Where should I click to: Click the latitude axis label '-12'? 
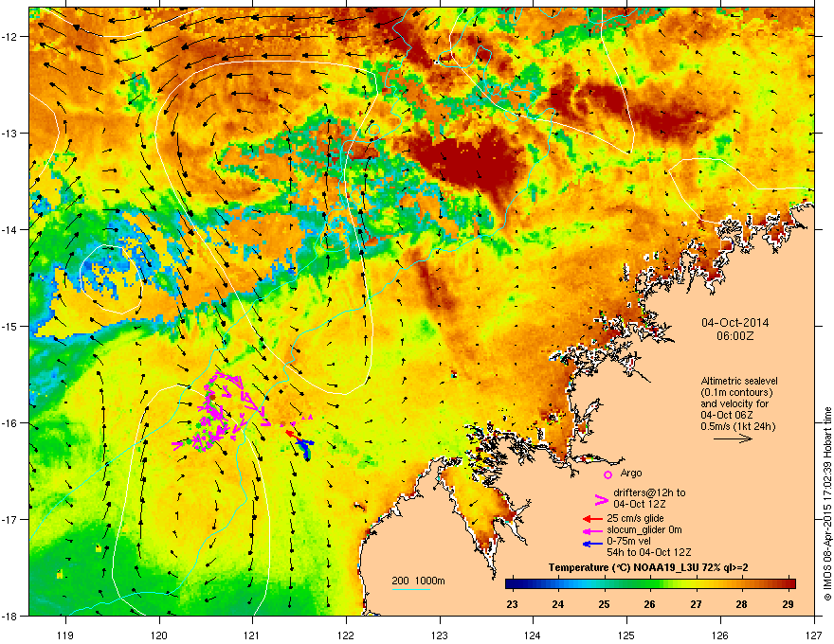click(x=10, y=37)
